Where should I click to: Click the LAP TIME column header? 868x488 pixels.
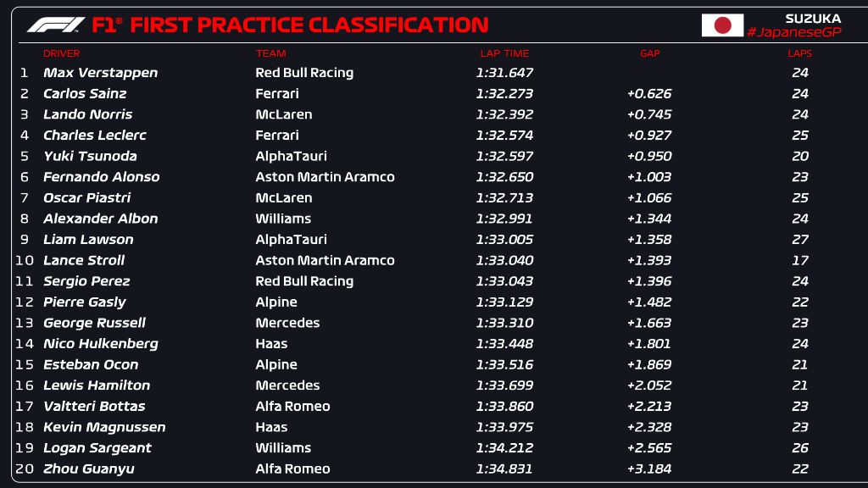(504, 53)
